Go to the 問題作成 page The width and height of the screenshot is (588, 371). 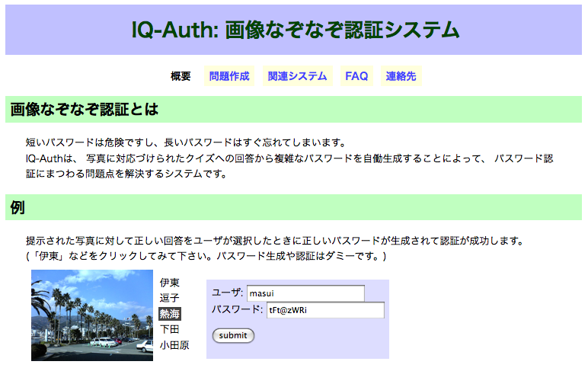pyautogui.click(x=229, y=76)
